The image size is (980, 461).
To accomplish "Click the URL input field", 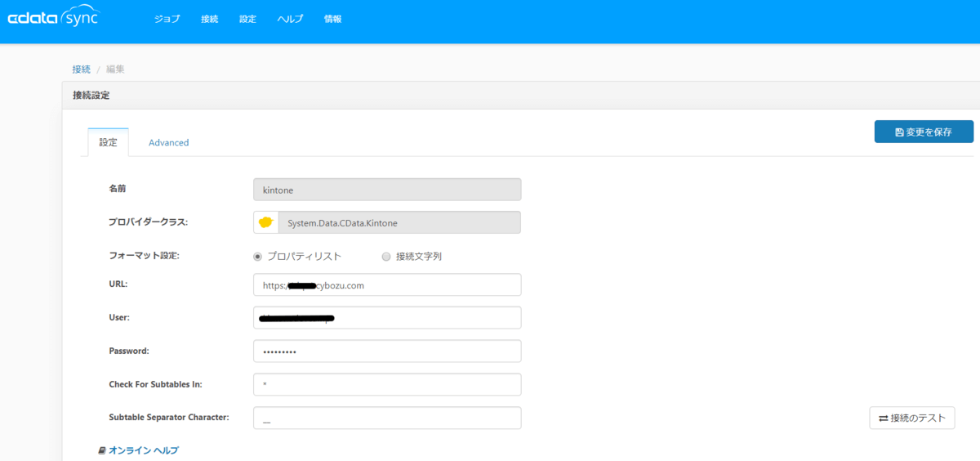I will click(x=387, y=284).
